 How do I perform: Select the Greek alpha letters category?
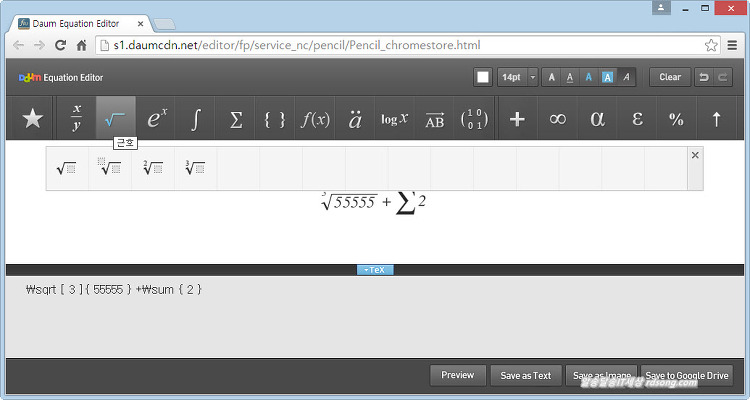tap(597, 119)
